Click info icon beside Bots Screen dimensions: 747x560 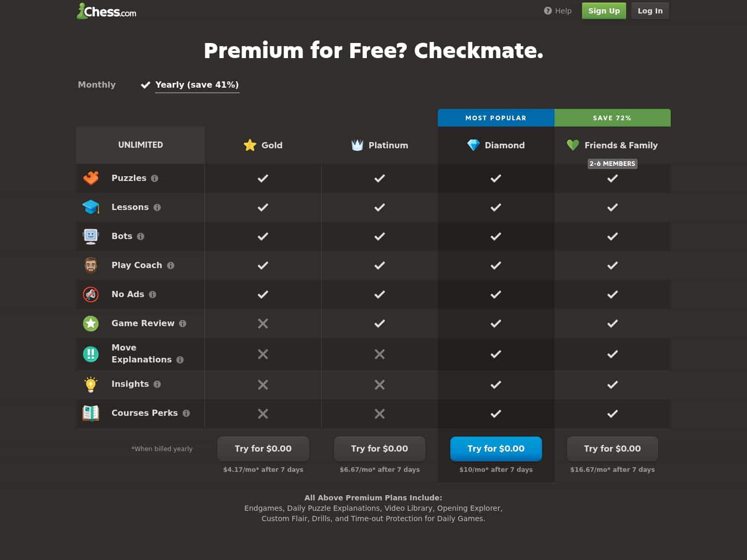[x=141, y=236]
